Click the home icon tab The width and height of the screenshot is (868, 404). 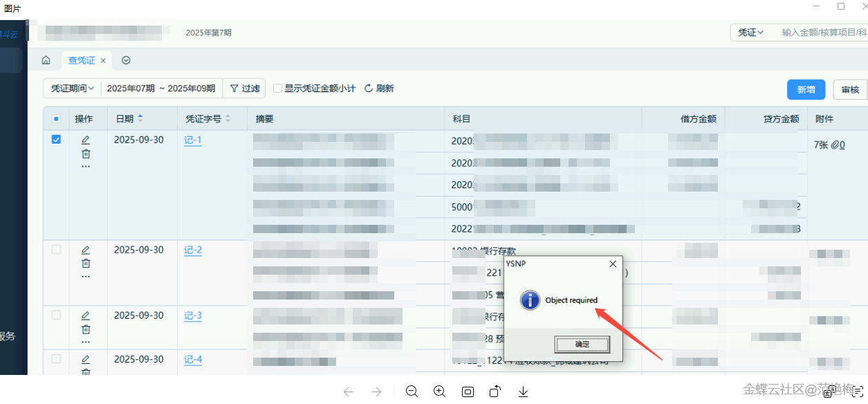click(x=46, y=60)
